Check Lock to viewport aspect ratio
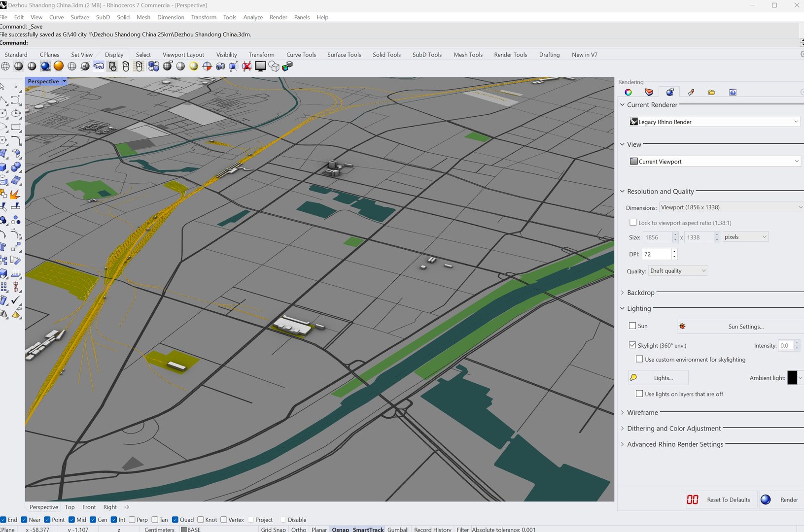 [633, 222]
